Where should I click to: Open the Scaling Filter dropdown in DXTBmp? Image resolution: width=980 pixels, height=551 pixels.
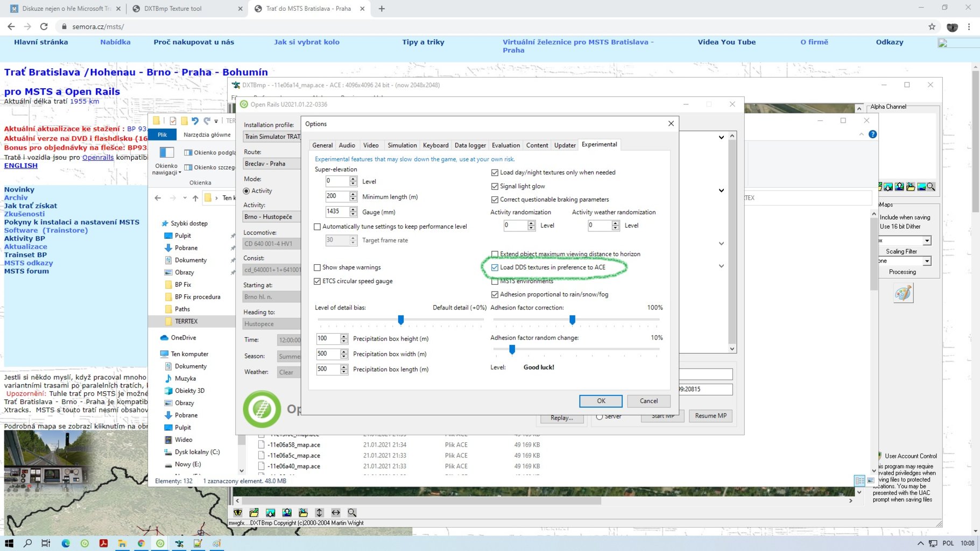927,261
